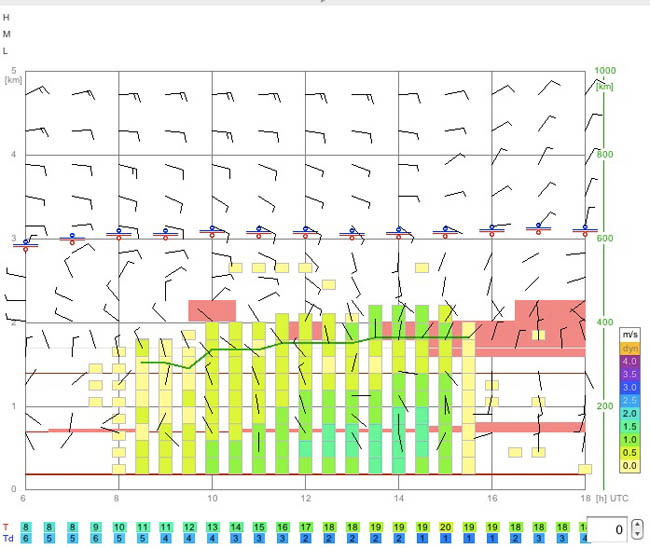Viewport: 650px width, 548px height.
Task: Click the 16 hour mark on time axis
Action: point(492,498)
